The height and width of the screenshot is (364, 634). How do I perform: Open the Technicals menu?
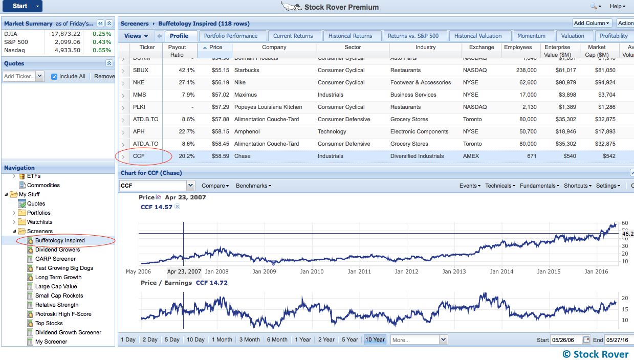click(500, 186)
